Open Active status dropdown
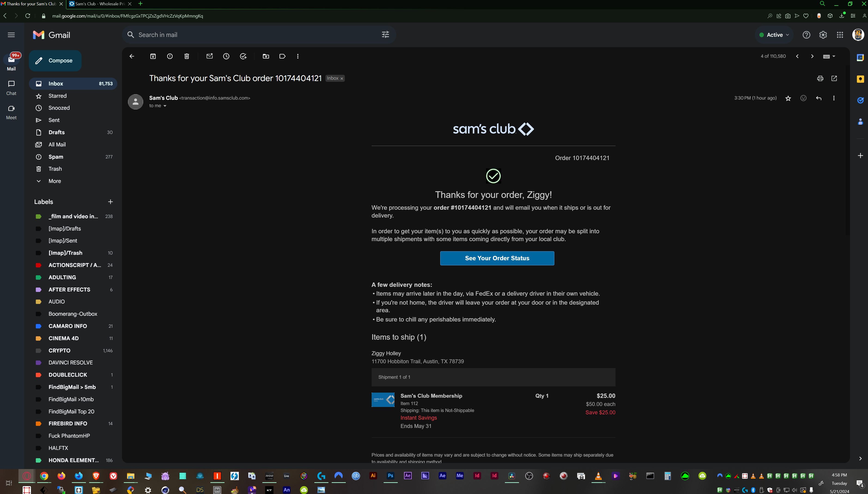Viewport: 868px width, 494px height. click(x=774, y=35)
